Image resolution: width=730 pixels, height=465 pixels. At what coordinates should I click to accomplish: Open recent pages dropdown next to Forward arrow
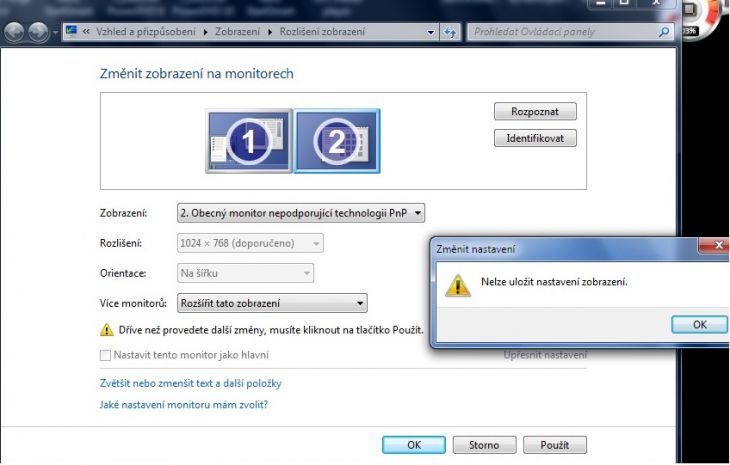click(x=54, y=33)
